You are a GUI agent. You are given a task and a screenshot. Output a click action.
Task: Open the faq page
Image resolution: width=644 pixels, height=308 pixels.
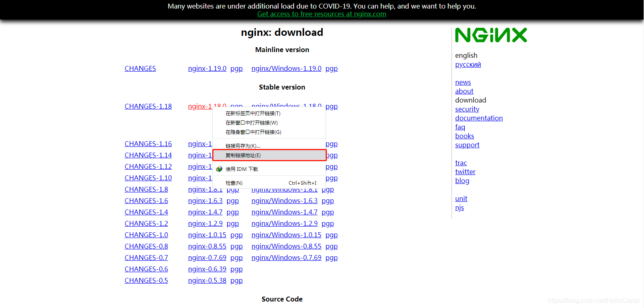460,127
